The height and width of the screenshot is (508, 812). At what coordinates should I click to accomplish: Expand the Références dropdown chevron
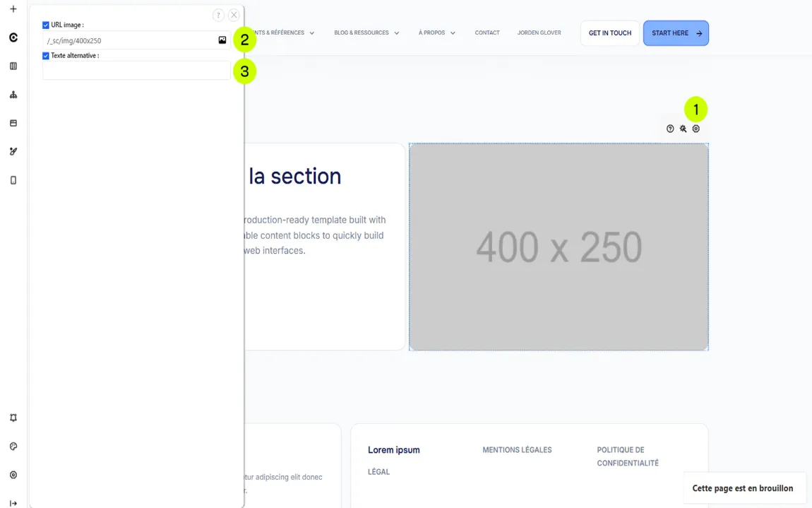tap(312, 33)
